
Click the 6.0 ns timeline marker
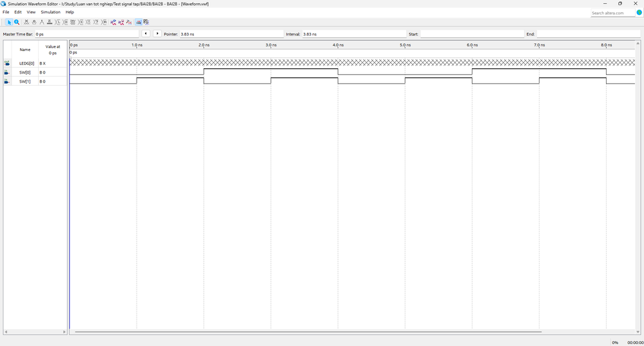[x=473, y=44]
